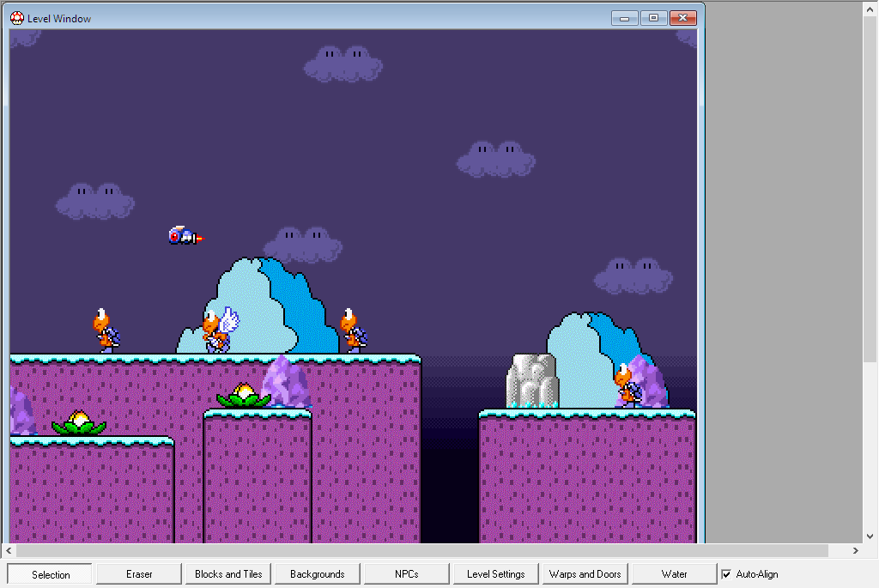Image resolution: width=879 pixels, height=588 pixels.
Task: Select the flower plant on lower-left ledge
Action: (79, 422)
